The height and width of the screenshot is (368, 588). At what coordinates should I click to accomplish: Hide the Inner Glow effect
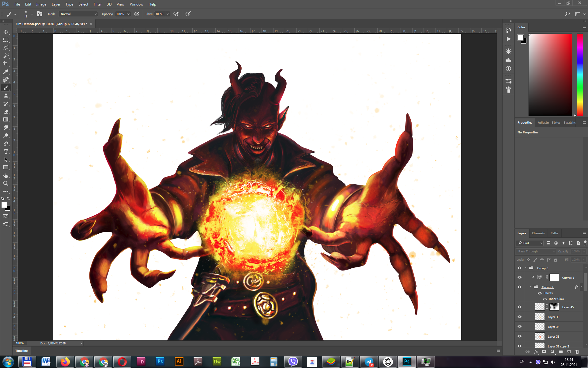[x=545, y=299]
